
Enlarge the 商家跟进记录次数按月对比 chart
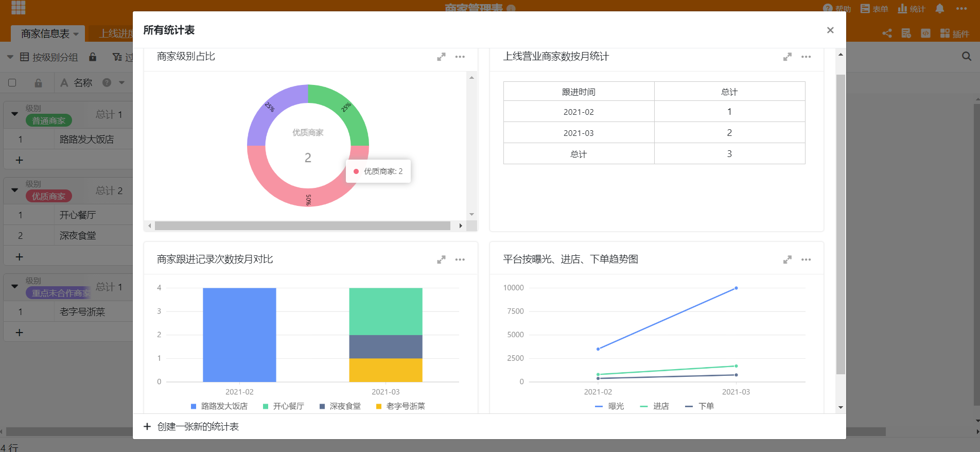tap(441, 260)
